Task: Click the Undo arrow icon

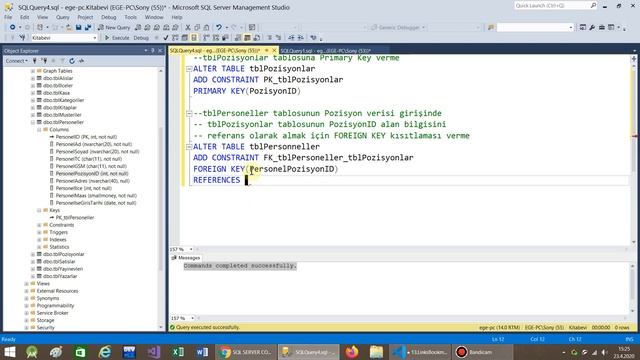Action: pyautogui.click(x=219, y=27)
